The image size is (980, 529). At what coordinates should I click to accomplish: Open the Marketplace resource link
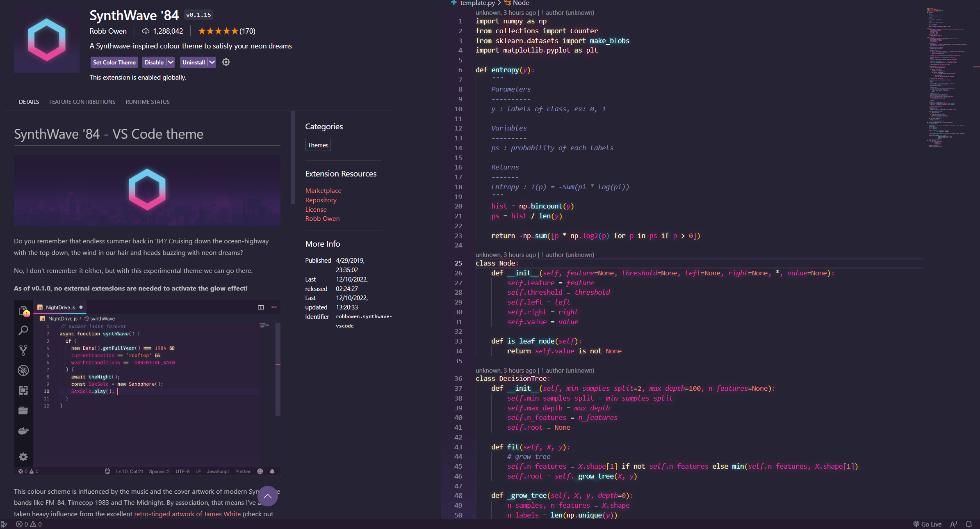[x=323, y=190]
